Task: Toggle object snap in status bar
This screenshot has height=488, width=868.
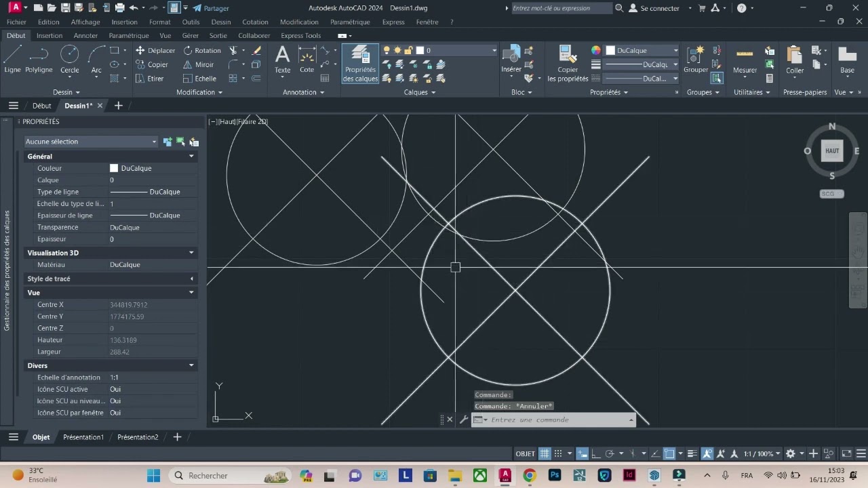Action: pyautogui.click(x=669, y=453)
